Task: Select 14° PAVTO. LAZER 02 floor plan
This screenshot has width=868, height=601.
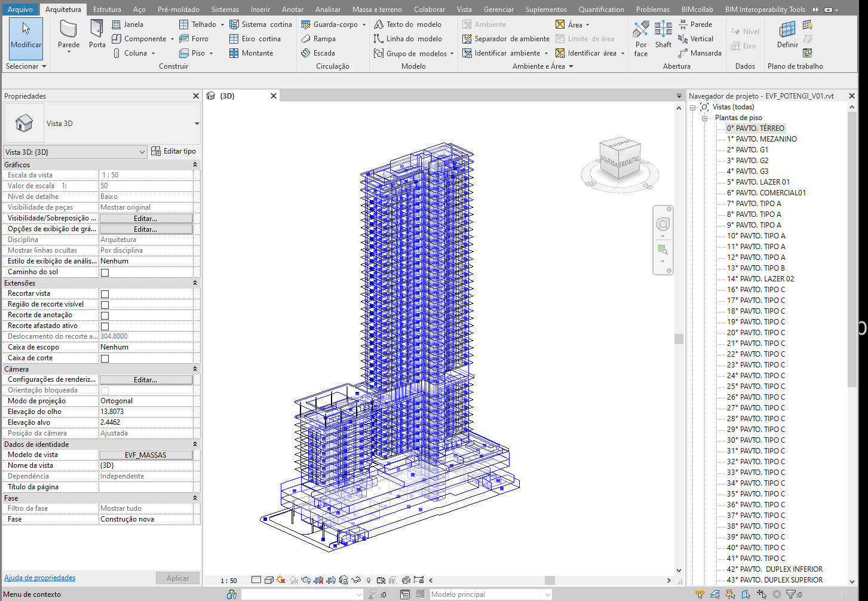Action: coord(760,279)
